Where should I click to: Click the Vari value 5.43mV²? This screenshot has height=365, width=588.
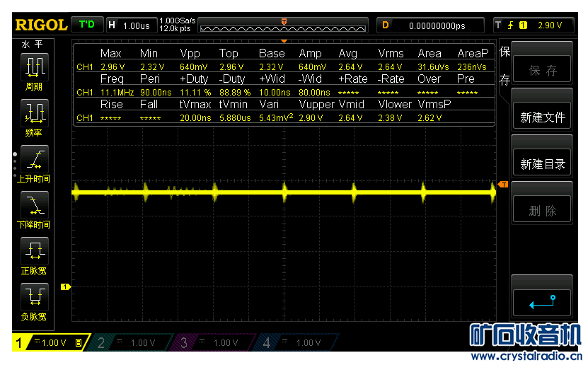coord(276,117)
